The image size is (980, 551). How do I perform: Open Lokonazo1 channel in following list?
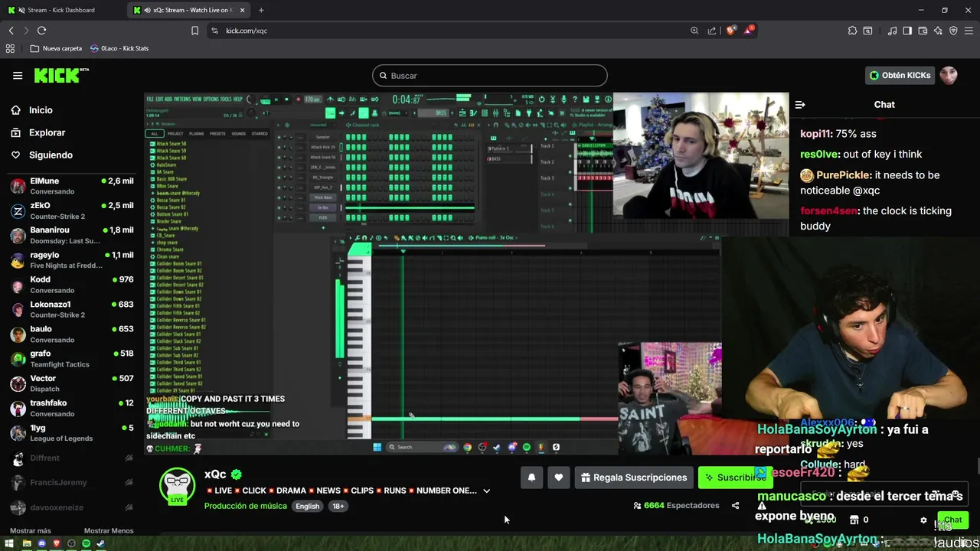click(72, 309)
